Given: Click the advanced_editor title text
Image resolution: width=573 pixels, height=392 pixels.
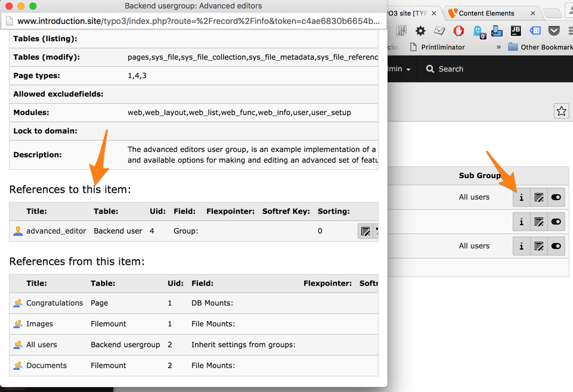Looking at the screenshot, I should pos(56,231).
